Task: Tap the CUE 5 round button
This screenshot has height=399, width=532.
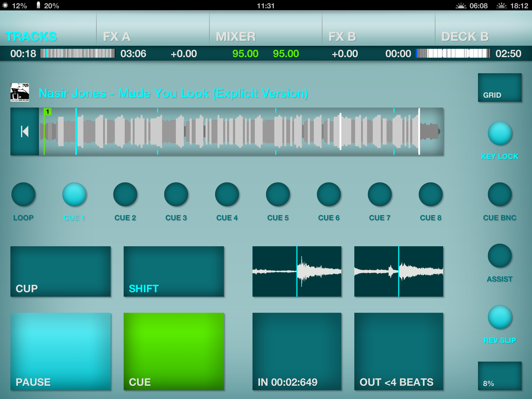Action: pos(278,195)
